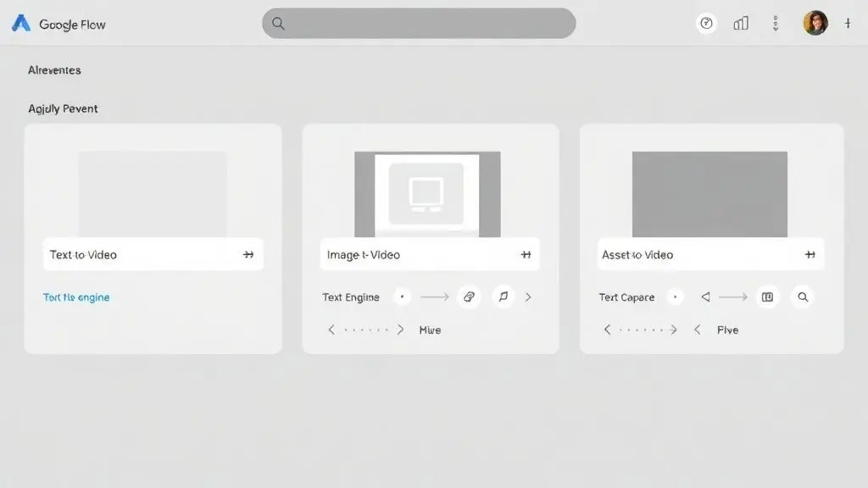This screenshot has width=868, height=488.
Task: Expand the Image to Video options
Action: tap(526, 255)
